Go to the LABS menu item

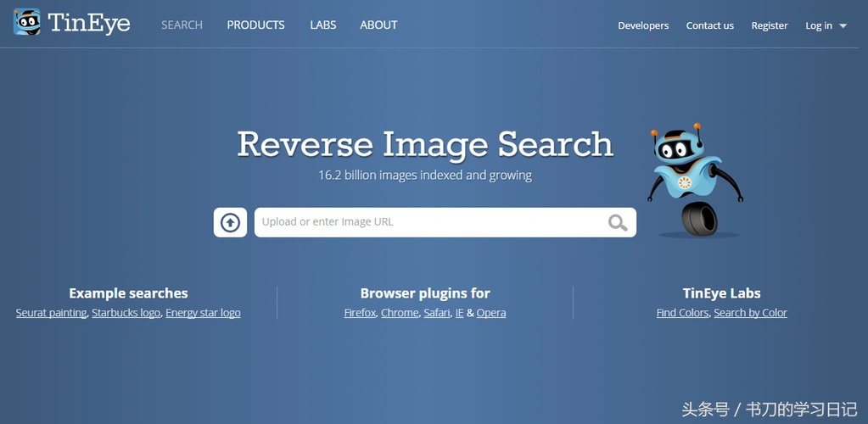coord(322,25)
